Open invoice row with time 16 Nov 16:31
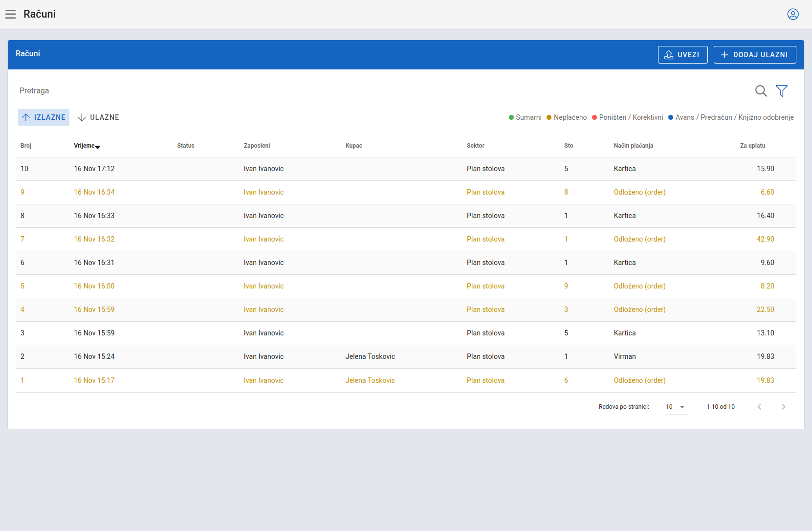The width and height of the screenshot is (812, 531). (406, 263)
